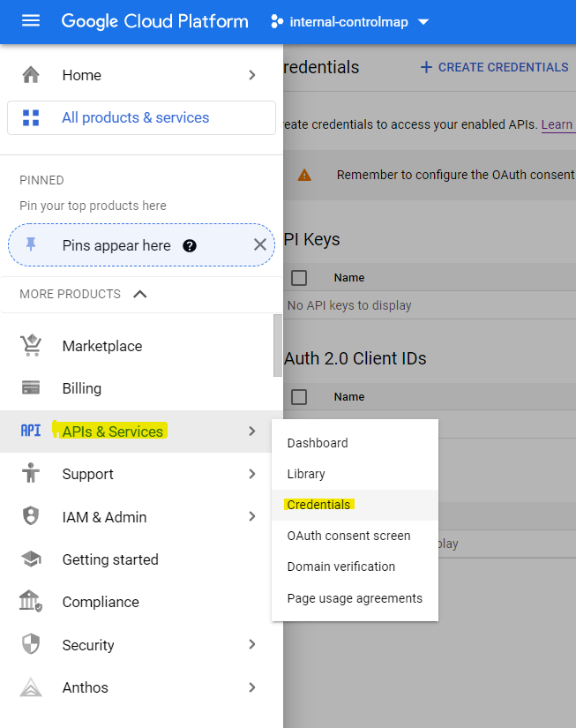Click the Billing card icon
This screenshot has width=576, height=728.
[x=31, y=388]
